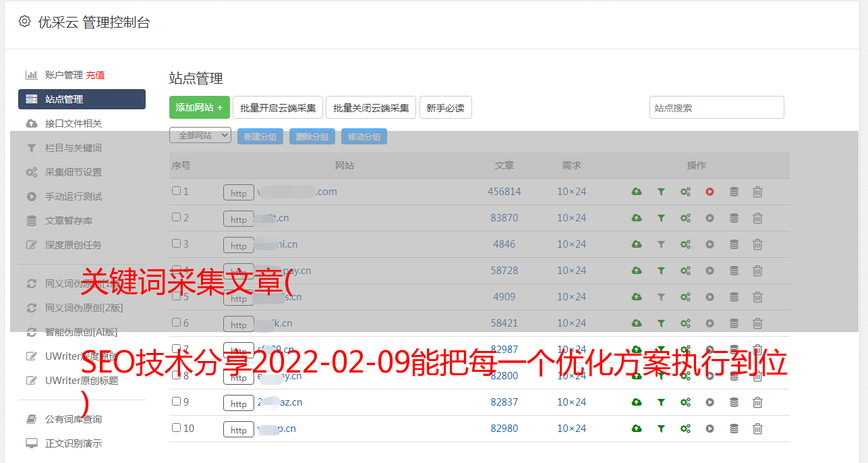Open the database icon in row 9
This screenshot has height=463, width=868.
click(734, 402)
